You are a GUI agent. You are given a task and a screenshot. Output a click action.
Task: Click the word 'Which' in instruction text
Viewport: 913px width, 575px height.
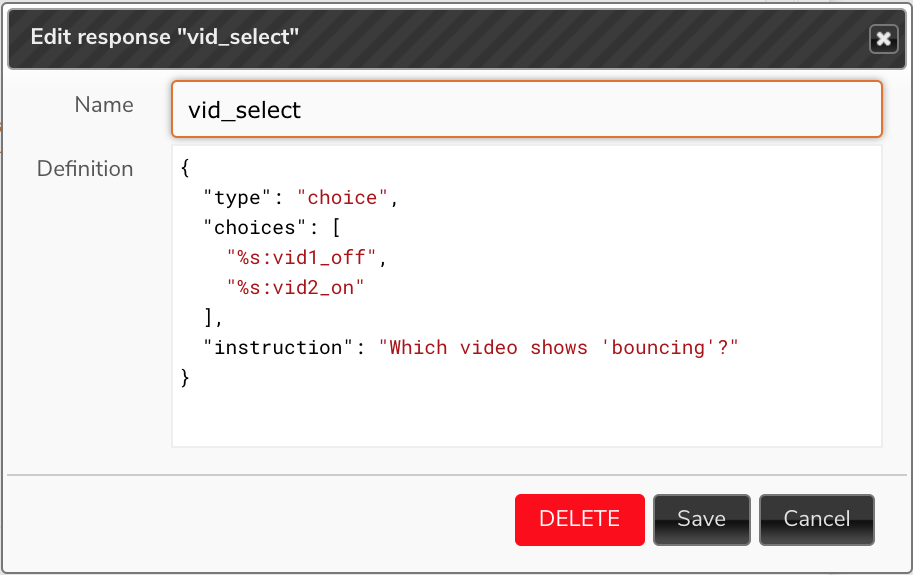pyautogui.click(x=418, y=347)
